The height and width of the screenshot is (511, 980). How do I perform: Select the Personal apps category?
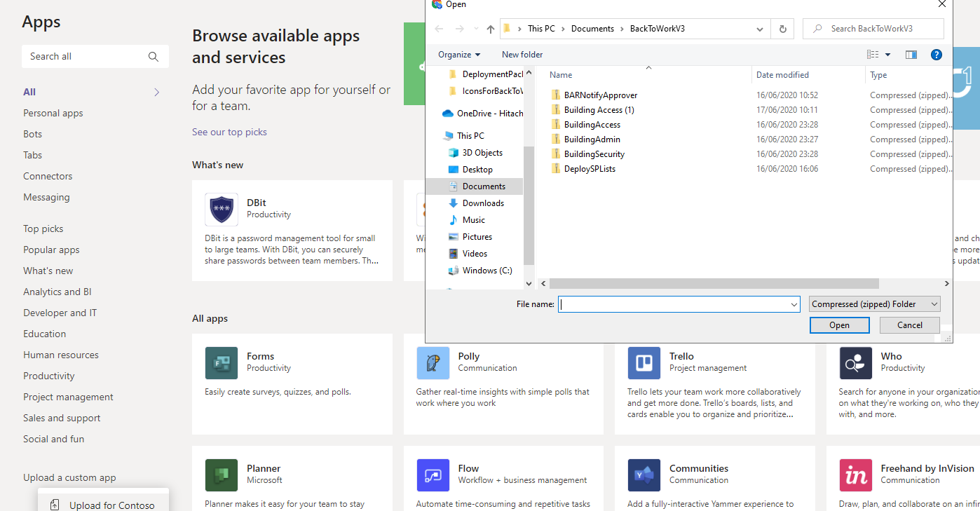pos(53,113)
